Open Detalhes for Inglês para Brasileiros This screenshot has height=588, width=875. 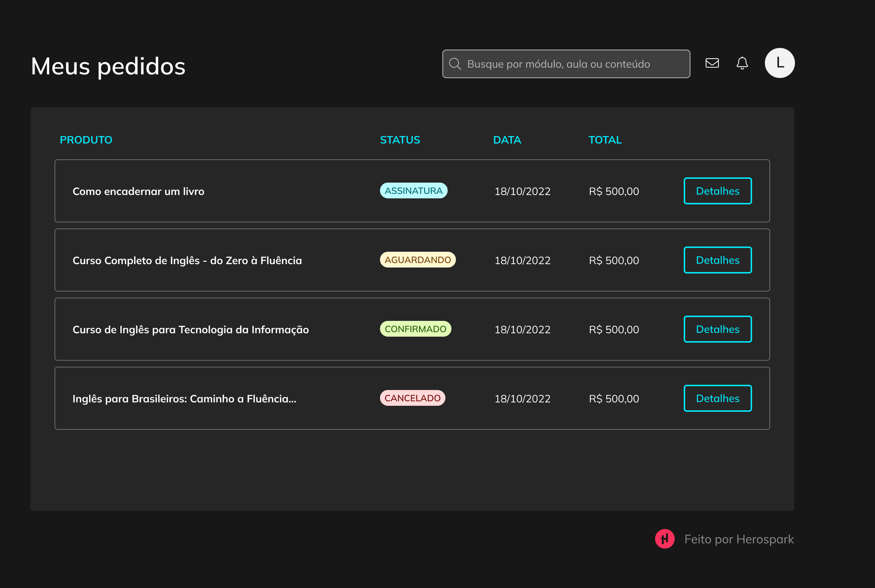(x=718, y=398)
